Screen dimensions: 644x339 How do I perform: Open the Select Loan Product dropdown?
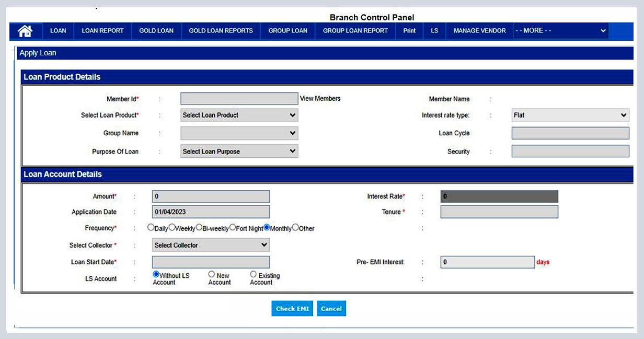point(239,115)
